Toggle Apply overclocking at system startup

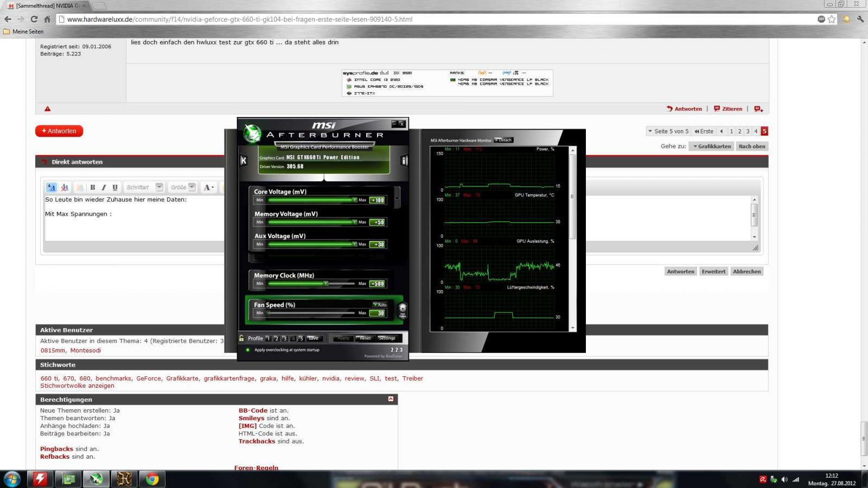(248, 350)
